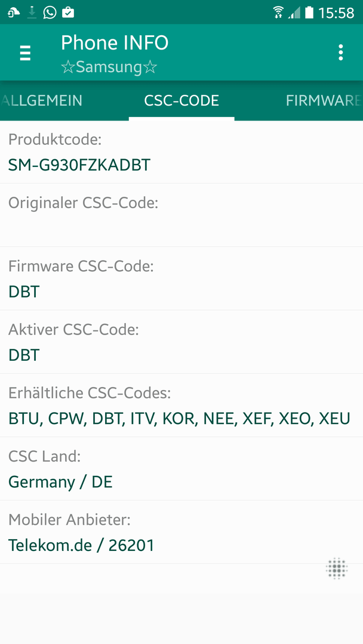Tap the briefcase checkmark status icon

pos(68,13)
